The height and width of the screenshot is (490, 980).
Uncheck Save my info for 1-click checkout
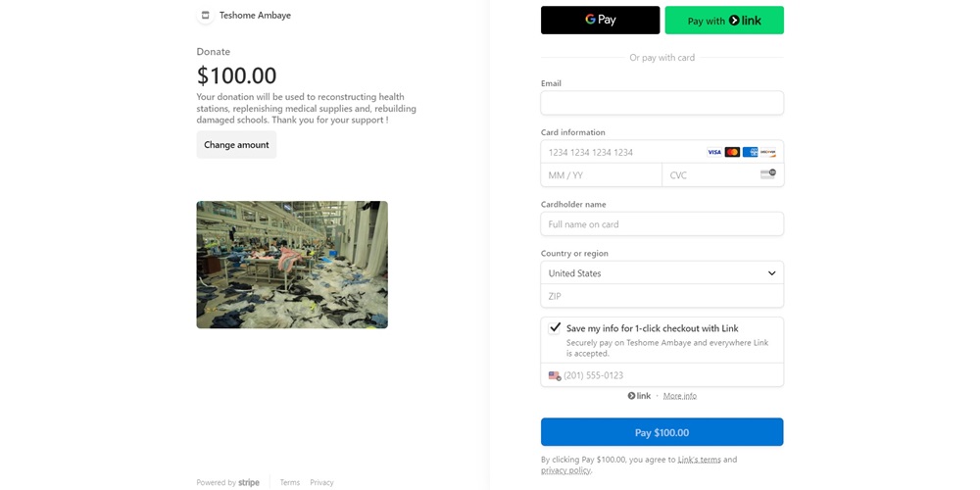pyautogui.click(x=556, y=328)
